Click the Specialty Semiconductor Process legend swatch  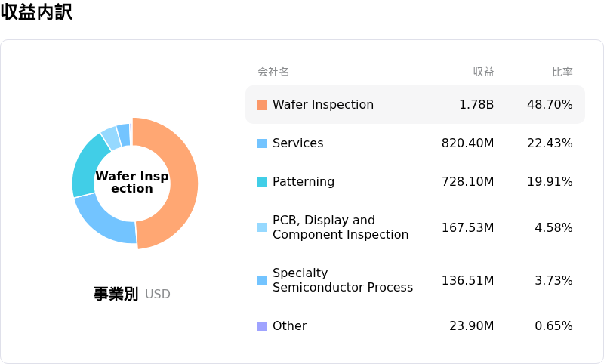coord(262,280)
